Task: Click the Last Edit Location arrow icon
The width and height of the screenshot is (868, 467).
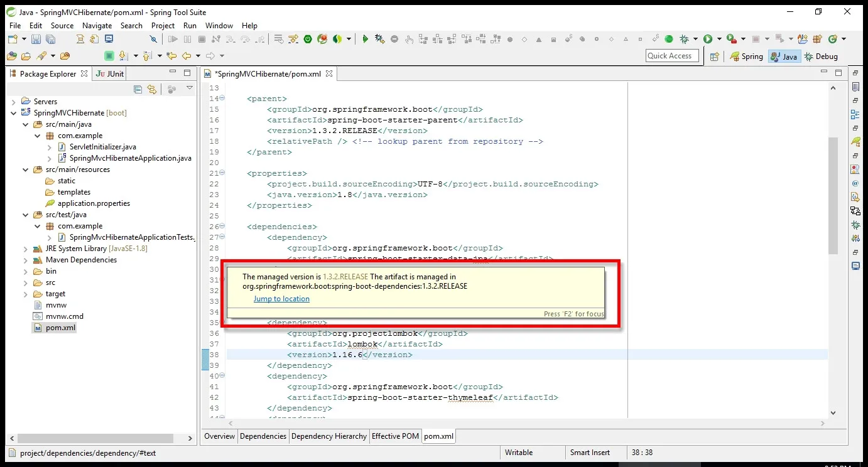Action: click(x=171, y=56)
